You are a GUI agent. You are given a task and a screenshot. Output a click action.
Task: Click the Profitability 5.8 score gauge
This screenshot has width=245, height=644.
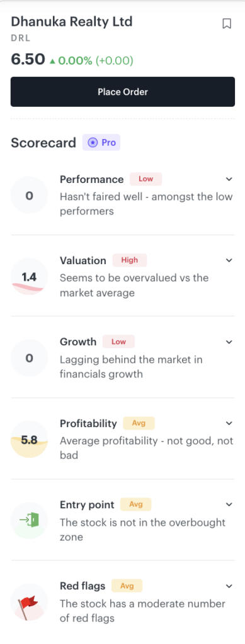pyautogui.click(x=29, y=439)
